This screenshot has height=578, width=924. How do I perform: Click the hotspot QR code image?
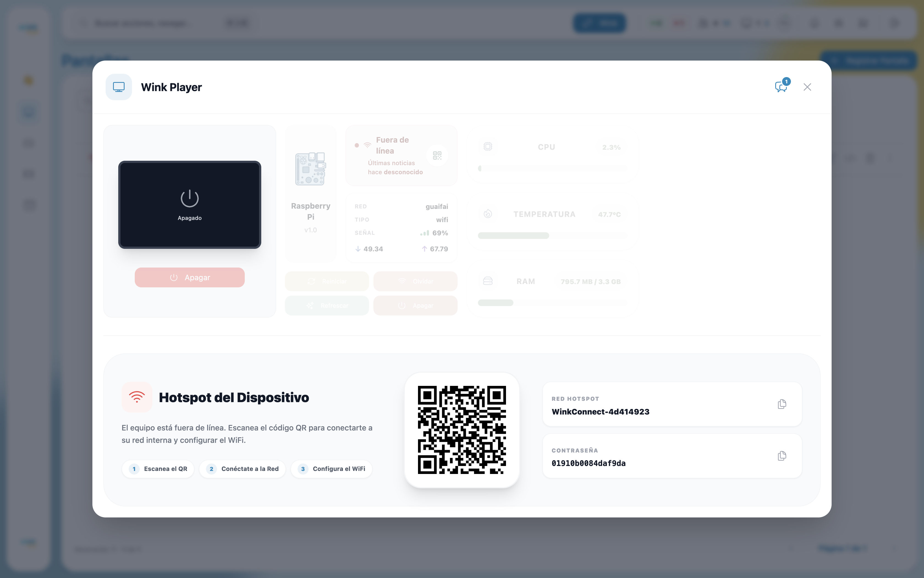(462, 430)
